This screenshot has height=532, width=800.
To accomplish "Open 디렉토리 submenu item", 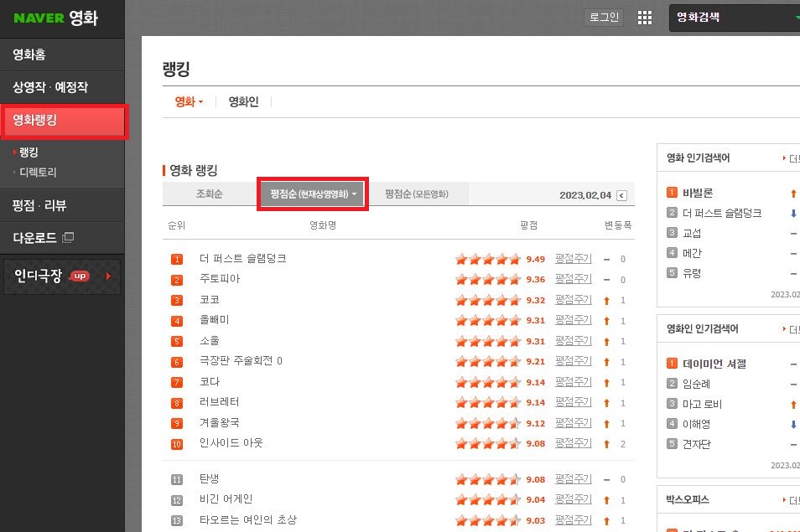I will point(38,173).
